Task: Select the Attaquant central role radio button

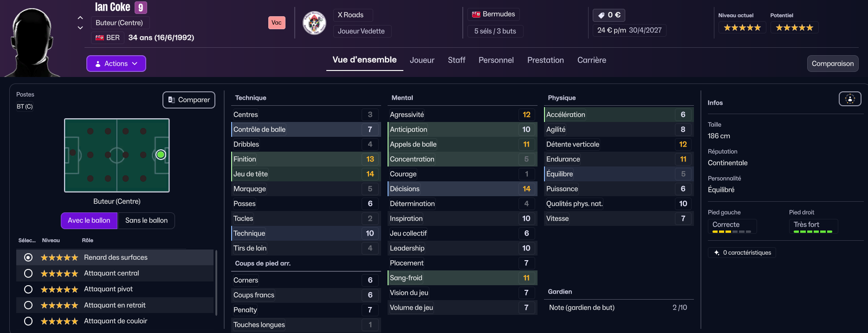Action: click(x=28, y=274)
